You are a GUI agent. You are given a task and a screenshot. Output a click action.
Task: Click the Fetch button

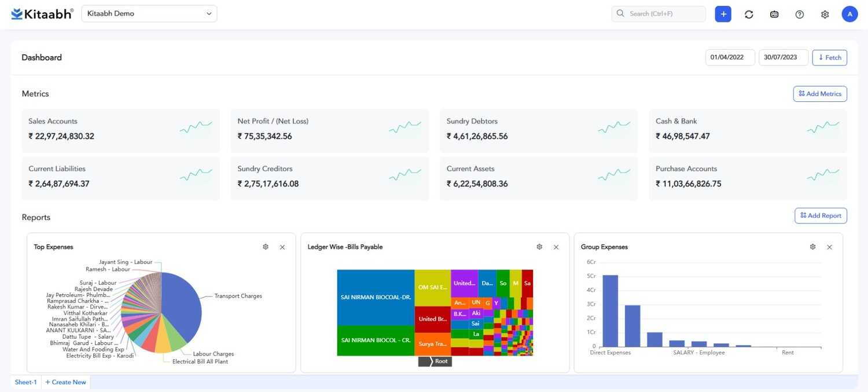click(829, 57)
